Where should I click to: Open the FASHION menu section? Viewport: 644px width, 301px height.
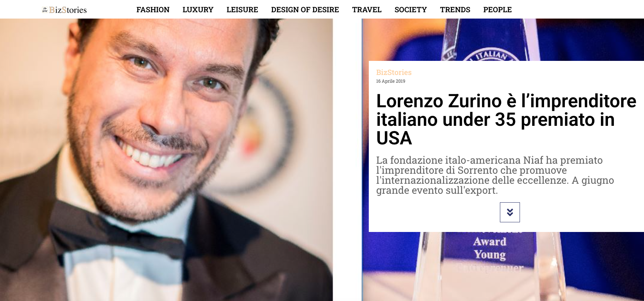[x=153, y=10]
